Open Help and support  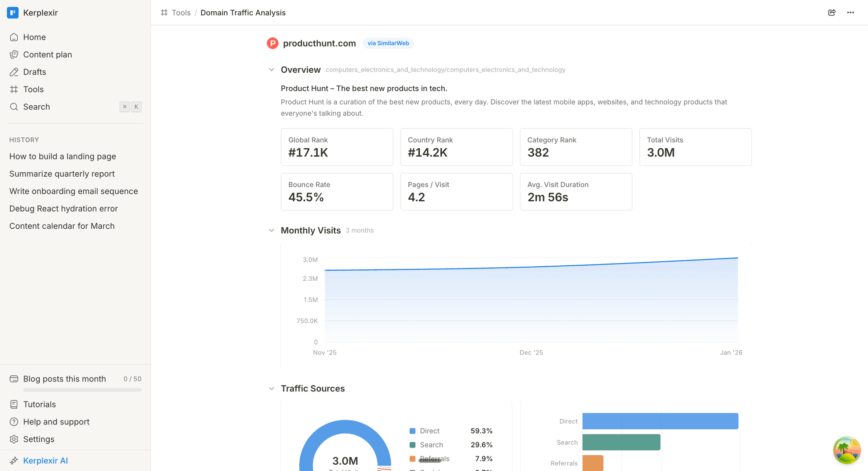point(56,422)
